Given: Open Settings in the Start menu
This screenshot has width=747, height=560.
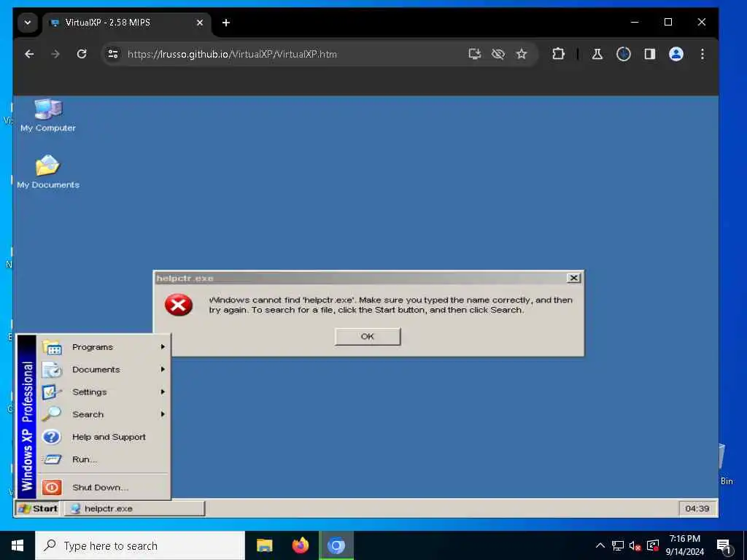Looking at the screenshot, I should coord(104,392).
